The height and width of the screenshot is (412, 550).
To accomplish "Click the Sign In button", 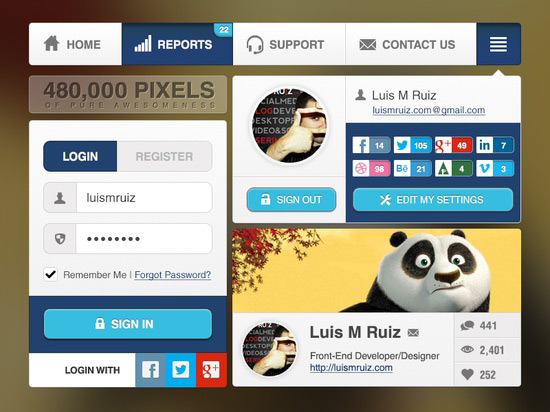I will pyautogui.click(x=128, y=324).
